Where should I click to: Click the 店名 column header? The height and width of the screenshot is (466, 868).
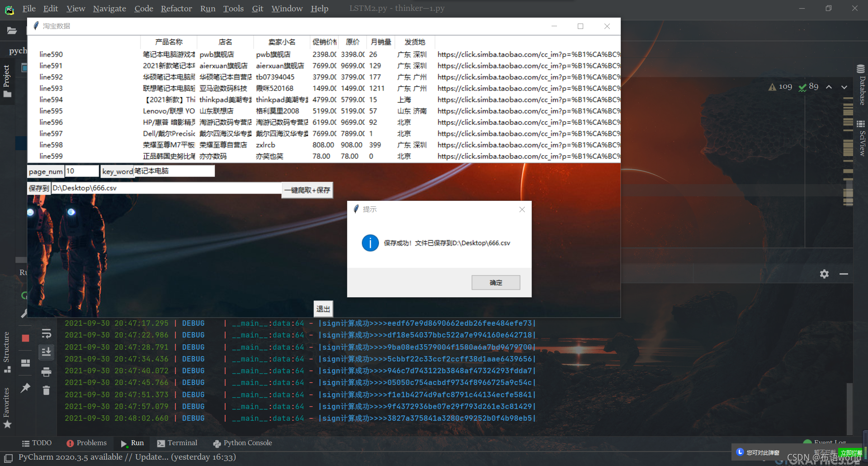pyautogui.click(x=225, y=42)
